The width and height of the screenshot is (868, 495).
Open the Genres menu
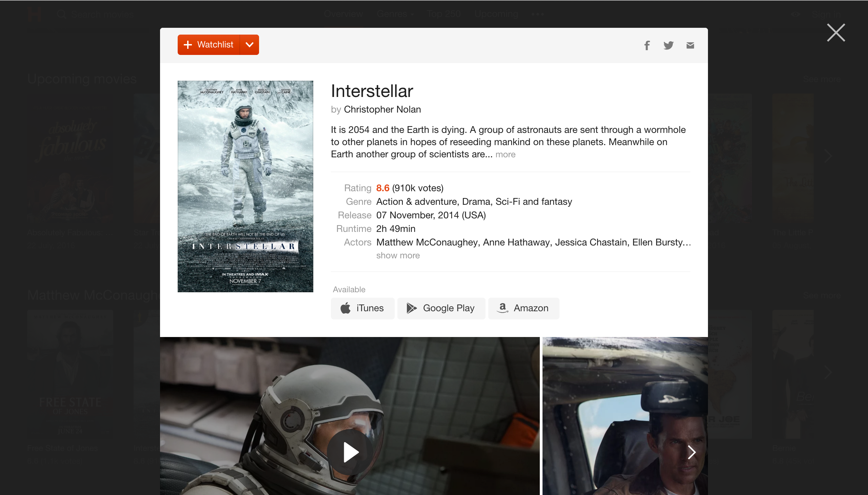pyautogui.click(x=395, y=14)
